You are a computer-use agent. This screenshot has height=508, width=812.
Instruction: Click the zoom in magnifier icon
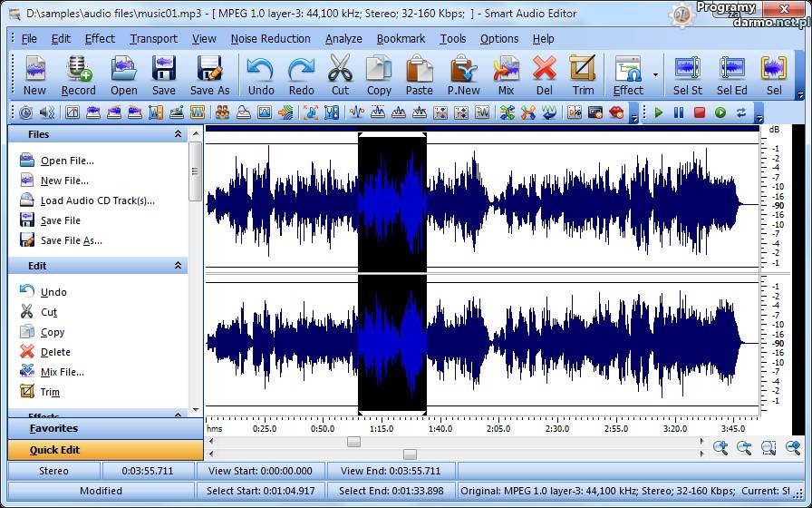click(720, 447)
